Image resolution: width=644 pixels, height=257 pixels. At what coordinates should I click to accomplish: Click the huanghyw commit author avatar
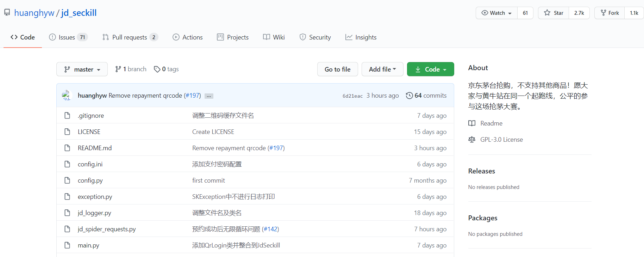coord(67,95)
